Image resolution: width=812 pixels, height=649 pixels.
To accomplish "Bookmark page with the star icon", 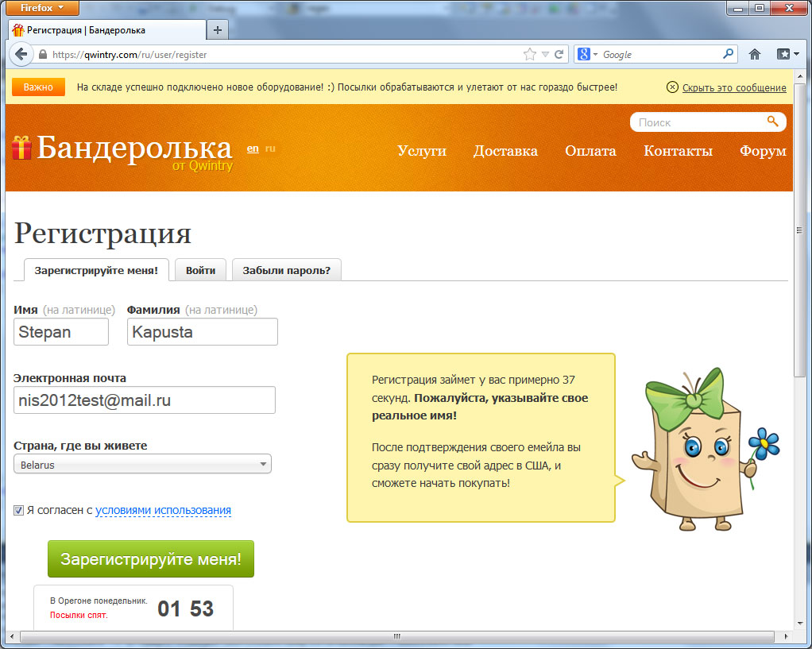I will 530,55.
